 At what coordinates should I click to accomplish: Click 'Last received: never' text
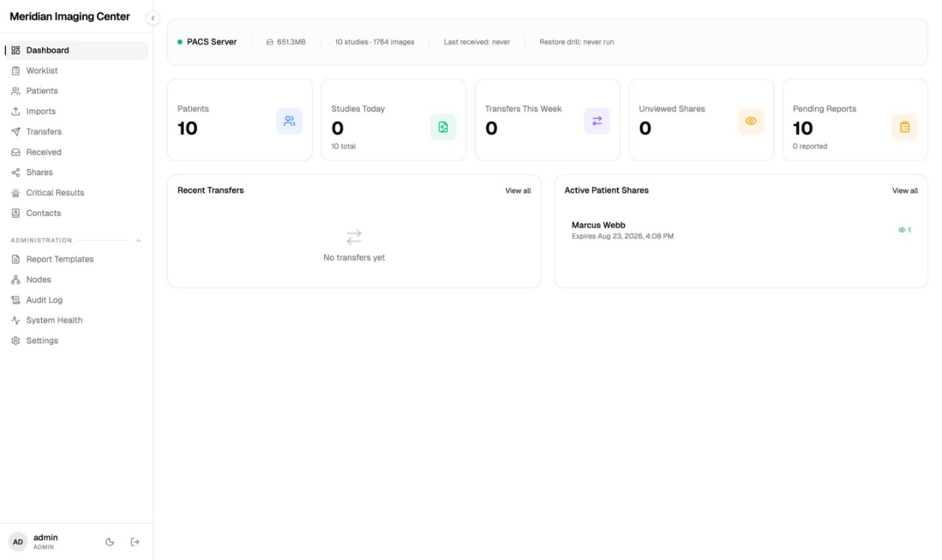coord(477,42)
